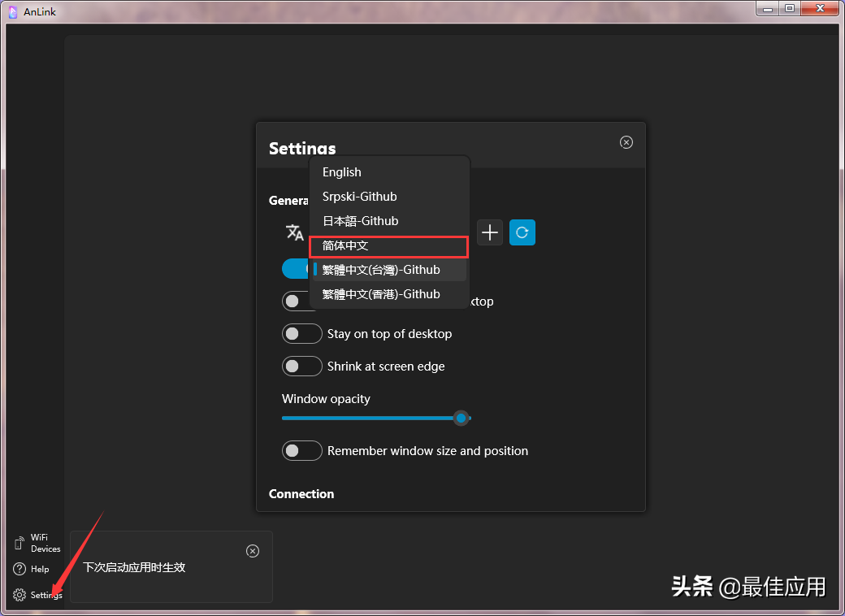Click the blue refresh languages button

[x=522, y=232]
